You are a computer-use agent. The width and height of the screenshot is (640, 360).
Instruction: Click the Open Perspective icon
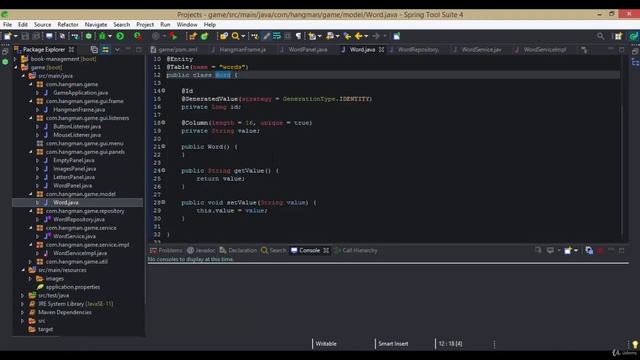(x=618, y=36)
